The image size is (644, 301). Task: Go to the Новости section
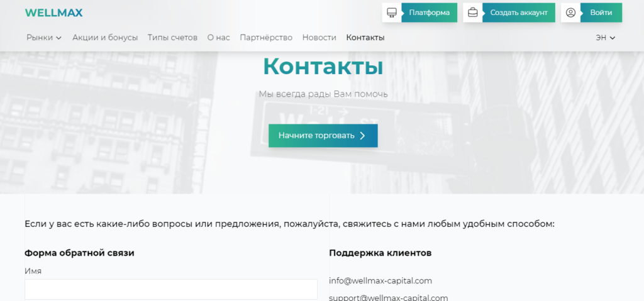pyautogui.click(x=319, y=38)
